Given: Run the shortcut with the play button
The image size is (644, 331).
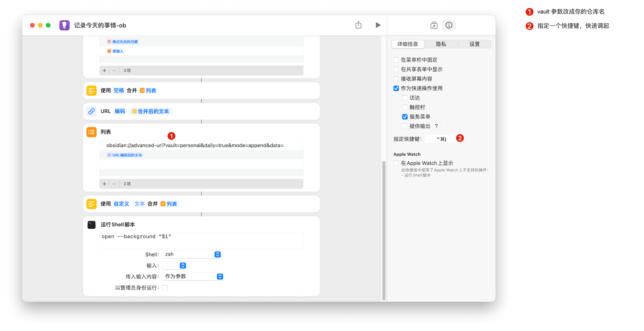Looking at the screenshot, I should [x=378, y=25].
